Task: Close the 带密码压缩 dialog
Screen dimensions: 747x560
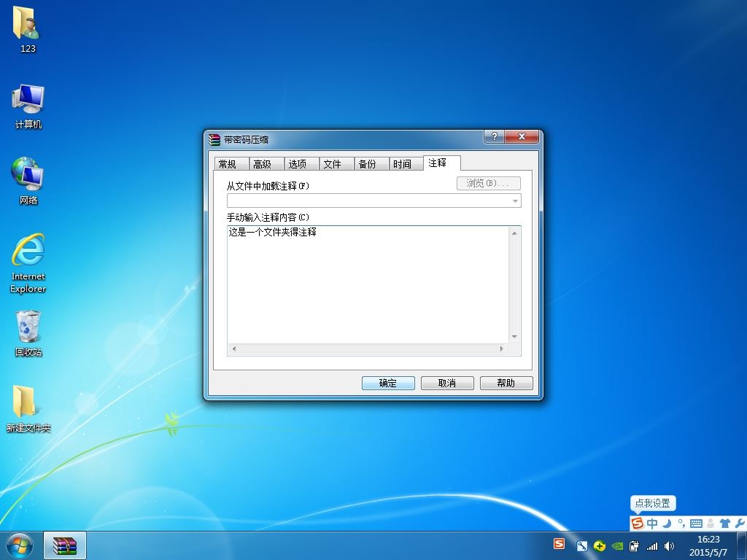Action: pyautogui.click(x=522, y=136)
